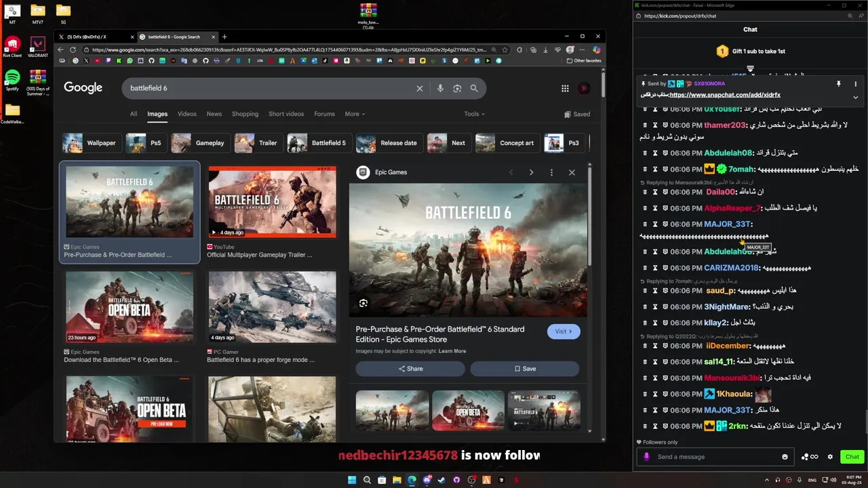Image resolution: width=868 pixels, height=488 pixels.
Task: Switch to the Videos tab
Action: point(187,114)
